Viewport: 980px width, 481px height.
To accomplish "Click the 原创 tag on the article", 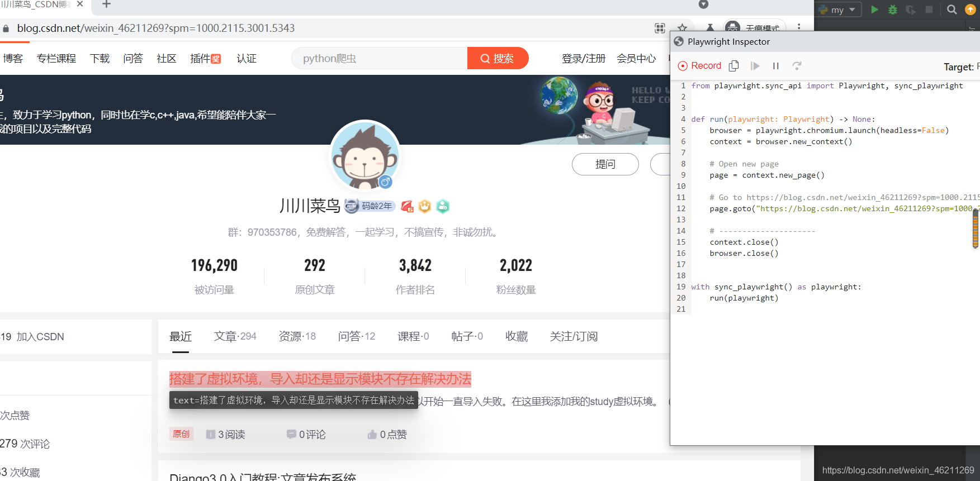I will click(181, 434).
